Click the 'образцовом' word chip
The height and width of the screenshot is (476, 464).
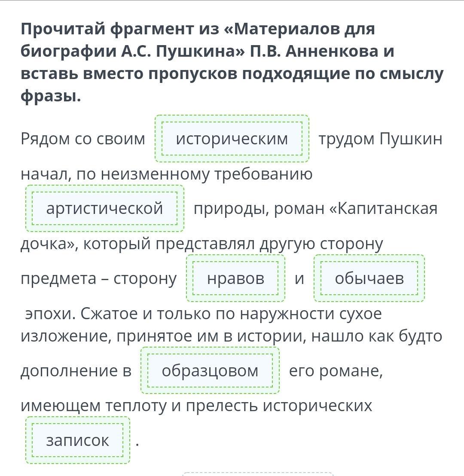[210, 370]
